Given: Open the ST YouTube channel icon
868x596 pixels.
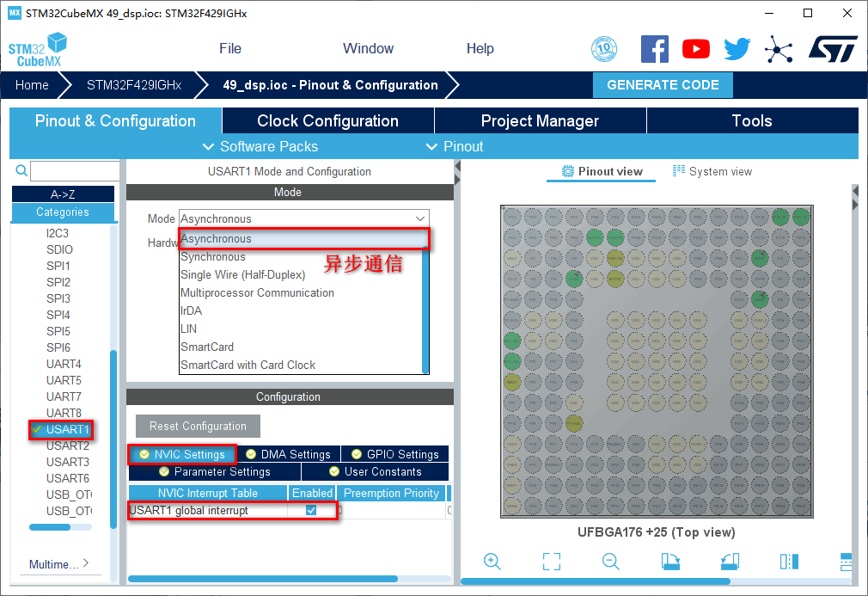Looking at the screenshot, I should coord(696,49).
